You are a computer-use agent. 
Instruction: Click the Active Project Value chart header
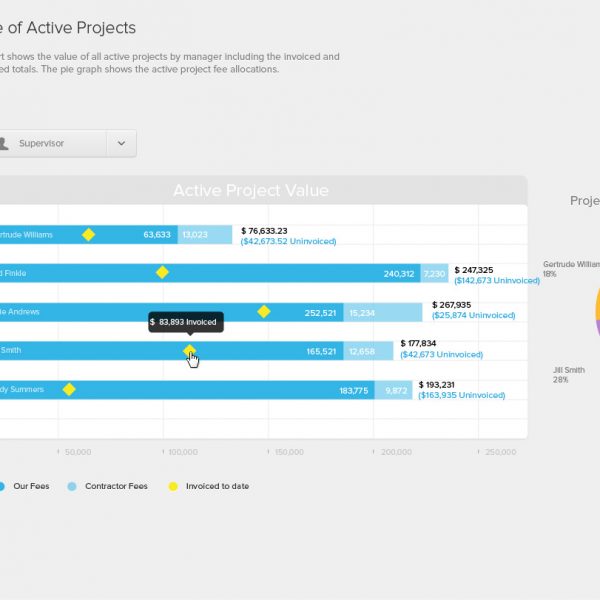coord(250,191)
